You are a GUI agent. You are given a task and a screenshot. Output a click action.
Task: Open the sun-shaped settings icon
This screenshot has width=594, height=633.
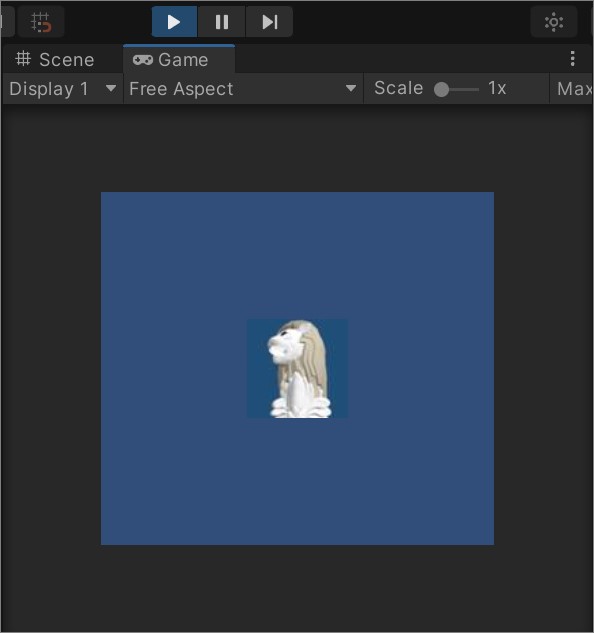(554, 22)
